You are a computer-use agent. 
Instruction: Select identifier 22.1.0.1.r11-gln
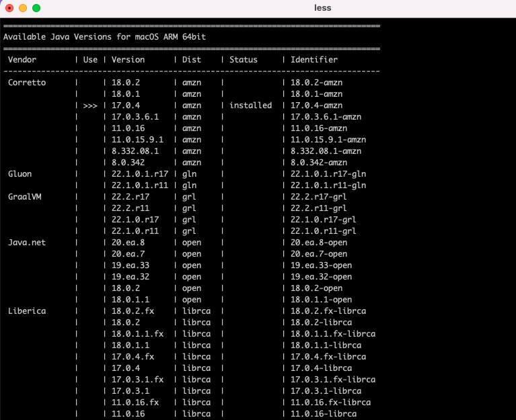328,185
